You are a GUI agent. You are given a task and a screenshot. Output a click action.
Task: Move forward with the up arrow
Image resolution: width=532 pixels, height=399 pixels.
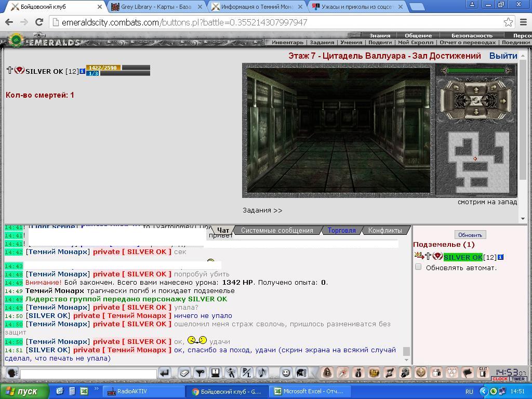(x=476, y=90)
